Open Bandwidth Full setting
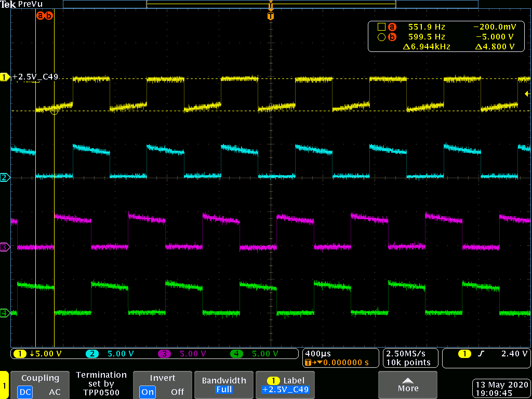This screenshot has height=399, width=532. click(223, 384)
